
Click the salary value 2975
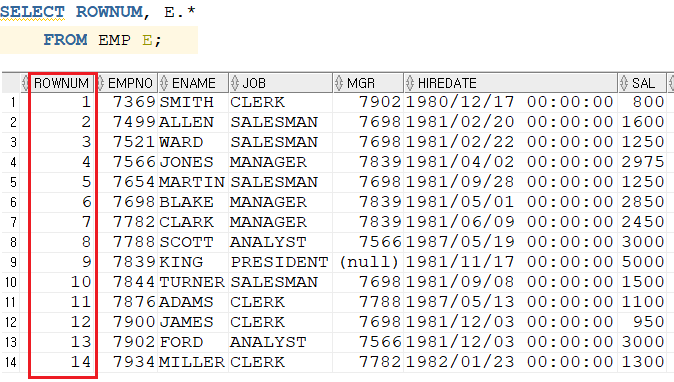(x=642, y=162)
